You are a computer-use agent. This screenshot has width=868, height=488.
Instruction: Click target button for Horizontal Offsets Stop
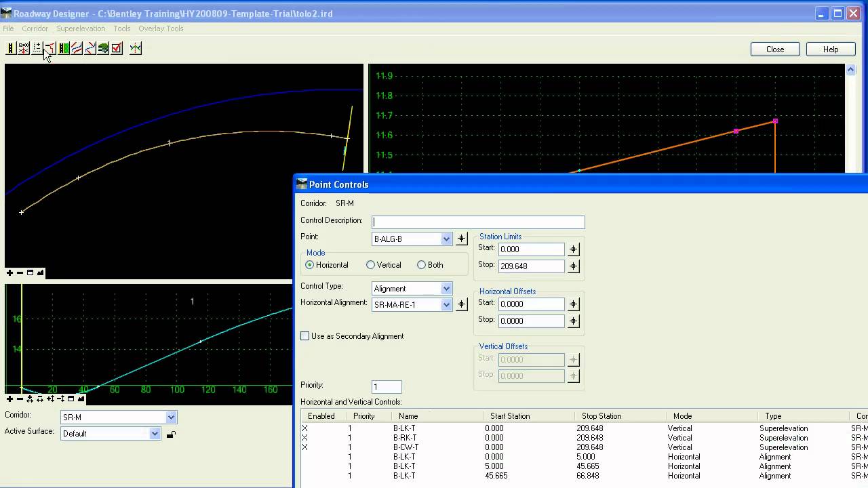[x=573, y=321]
